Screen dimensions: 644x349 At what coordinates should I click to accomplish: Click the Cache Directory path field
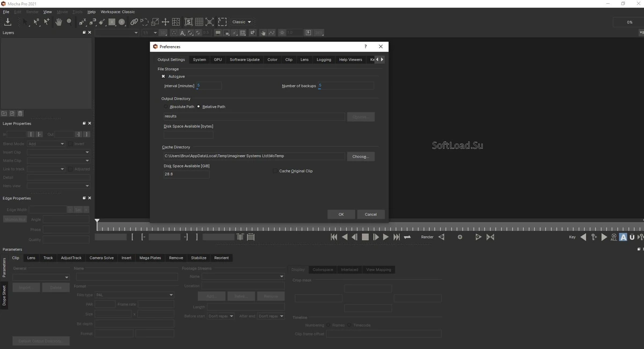tap(254, 157)
